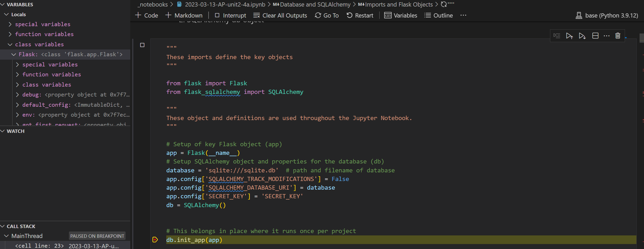Screen dimensions: 644x249
Task: Click the flask_sqlalchemy module name
Action: coord(212,92)
